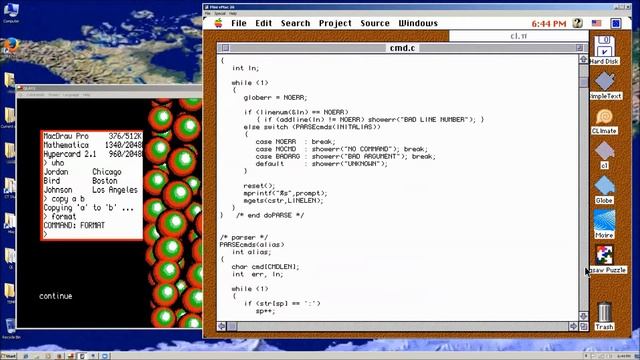Click the 'mprintf("%s",prompt);' line
The height and width of the screenshot is (360, 640).
click(x=285, y=193)
